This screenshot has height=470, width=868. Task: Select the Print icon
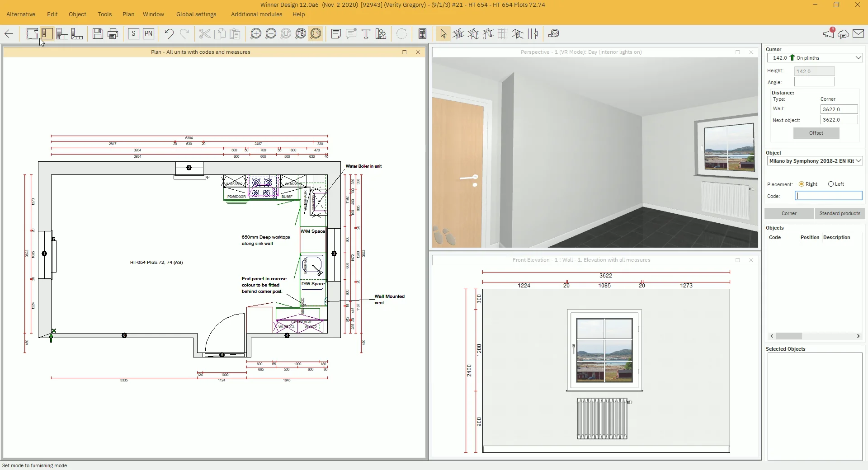(113, 34)
